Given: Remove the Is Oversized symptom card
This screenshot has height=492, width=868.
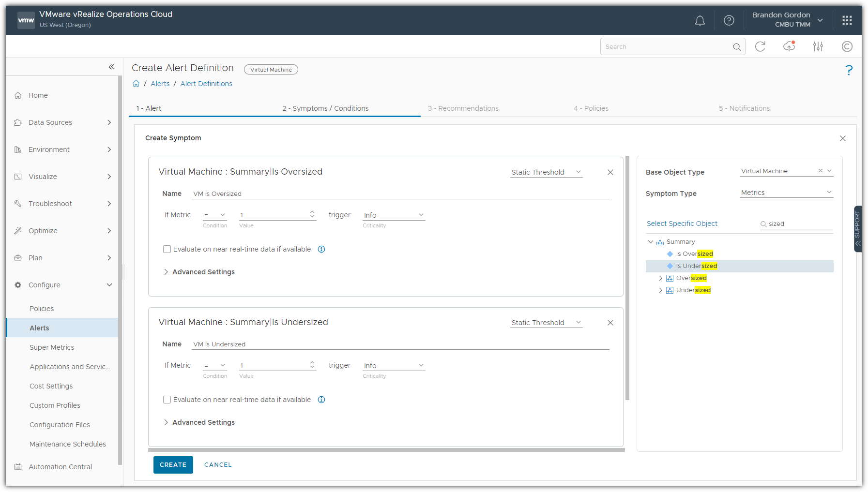Looking at the screenshot, I should (610, 172).
